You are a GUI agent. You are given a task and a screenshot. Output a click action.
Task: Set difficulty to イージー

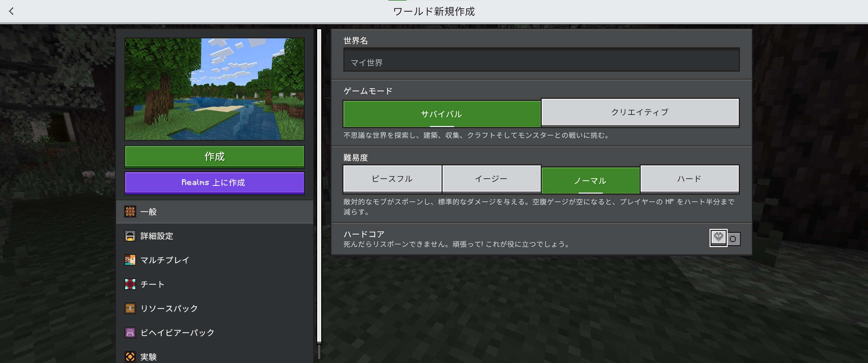tap(491, 178)
